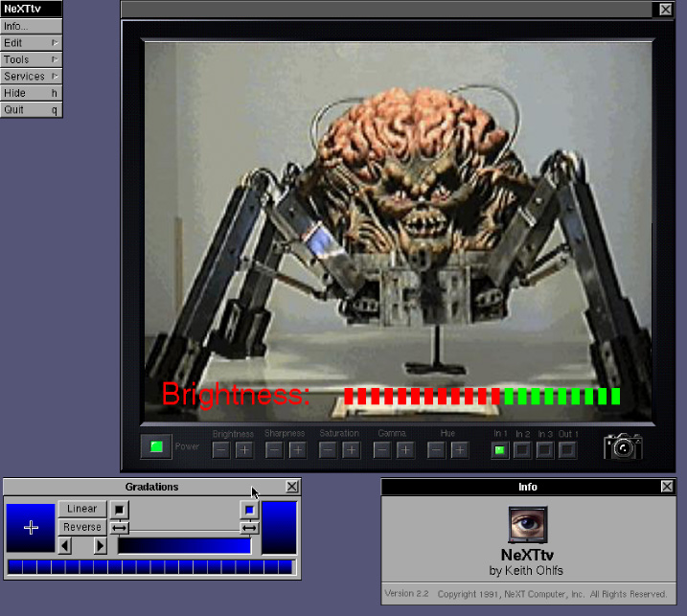Open the Edit submenu
This screenshot has width=687, height=616.
31,43
